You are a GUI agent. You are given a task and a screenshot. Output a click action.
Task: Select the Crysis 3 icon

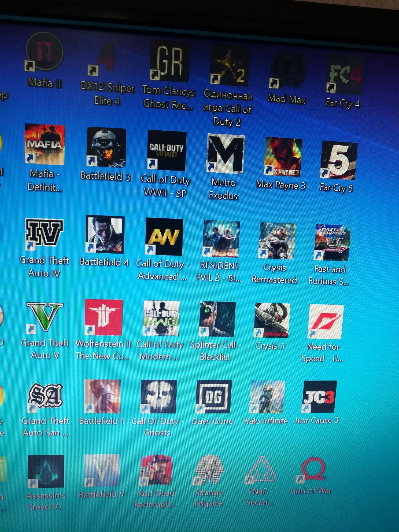tap(272, 321)
